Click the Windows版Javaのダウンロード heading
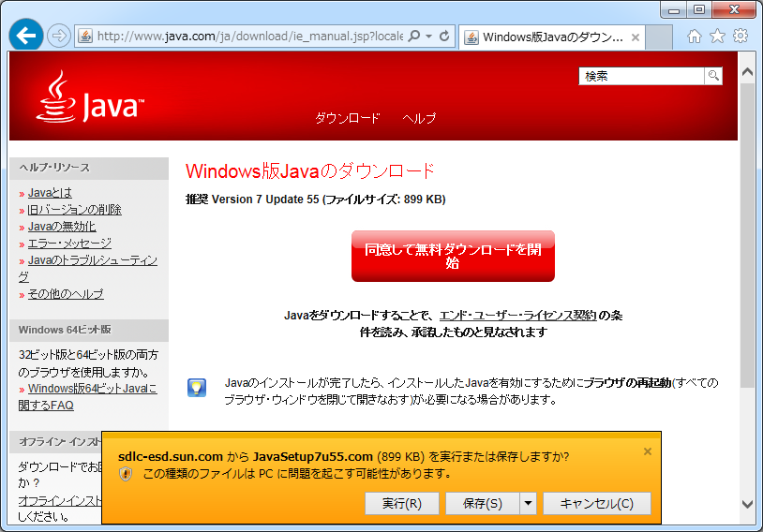This screenshot has height=532, width=763. click(x=310, y=171)
